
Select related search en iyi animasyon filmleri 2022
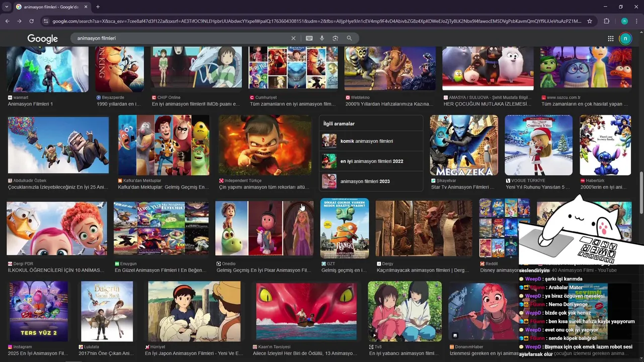pos(371,161)
